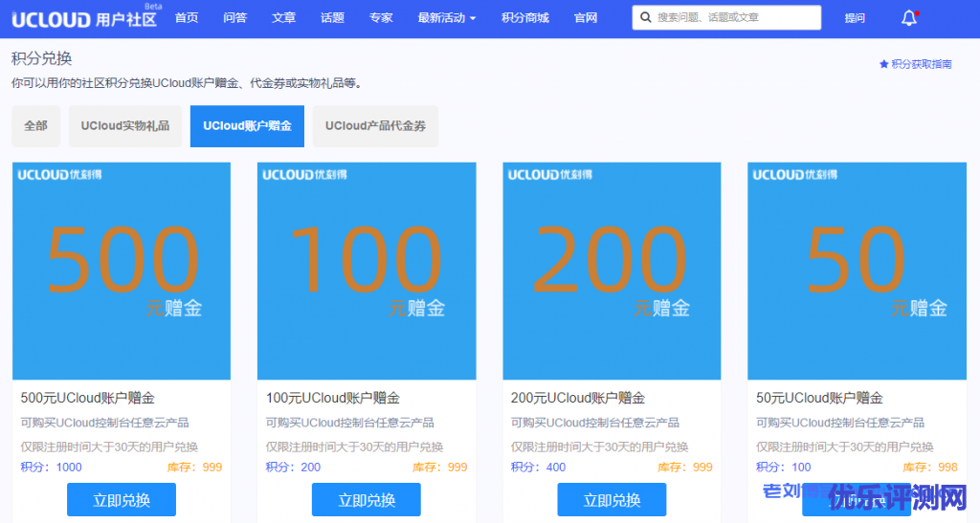
Task: Click the UCloud账户赠金 tab
Action: click(x=247, y=126)
